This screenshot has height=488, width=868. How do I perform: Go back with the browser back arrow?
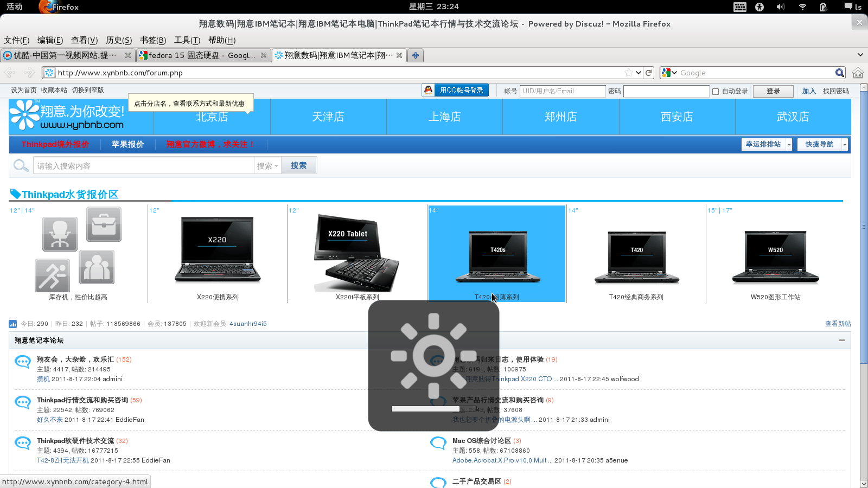(x=10, y=73)
